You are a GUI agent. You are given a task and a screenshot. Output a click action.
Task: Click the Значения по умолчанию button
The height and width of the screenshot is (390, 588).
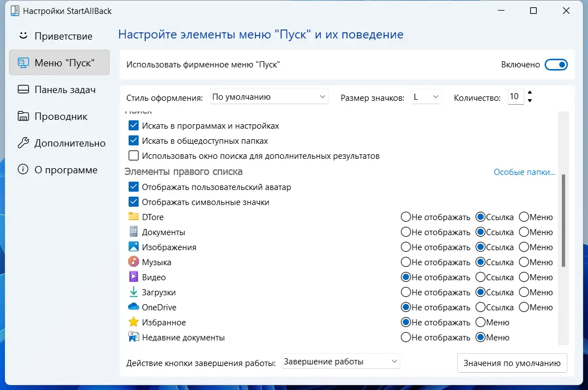tap(511, 363)
